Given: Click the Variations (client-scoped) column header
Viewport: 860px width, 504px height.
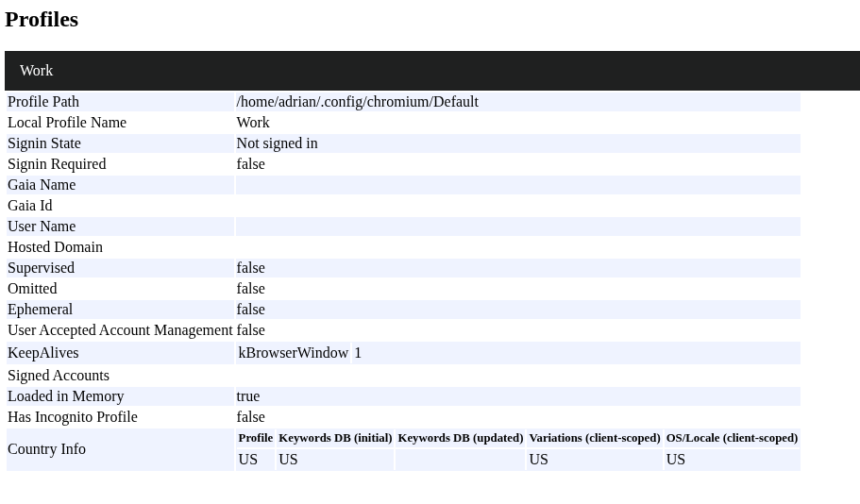Looking at the screenshot, I should pyautogui.click(x=595, y=438).
